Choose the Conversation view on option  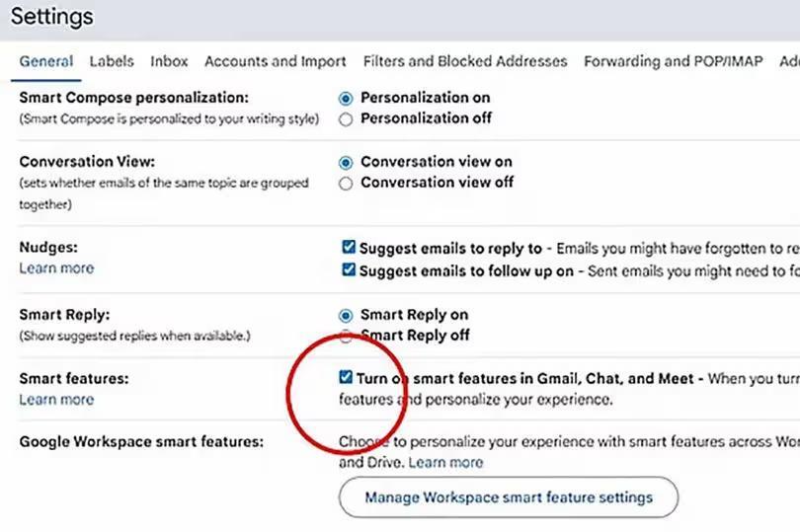point(346,162)
